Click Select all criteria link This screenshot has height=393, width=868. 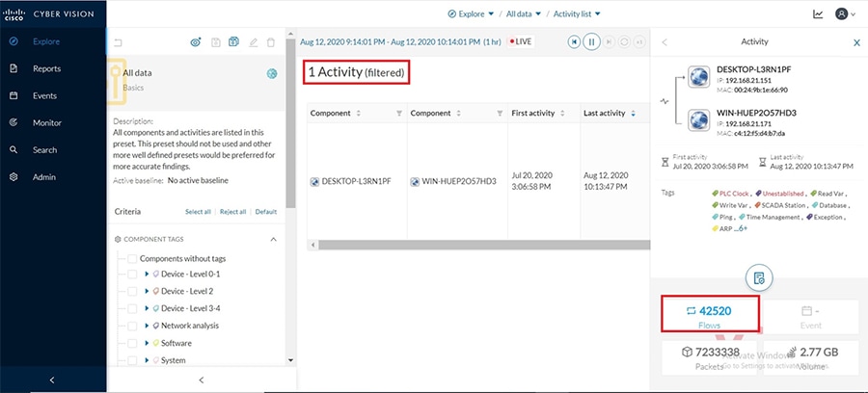[198, 212]
